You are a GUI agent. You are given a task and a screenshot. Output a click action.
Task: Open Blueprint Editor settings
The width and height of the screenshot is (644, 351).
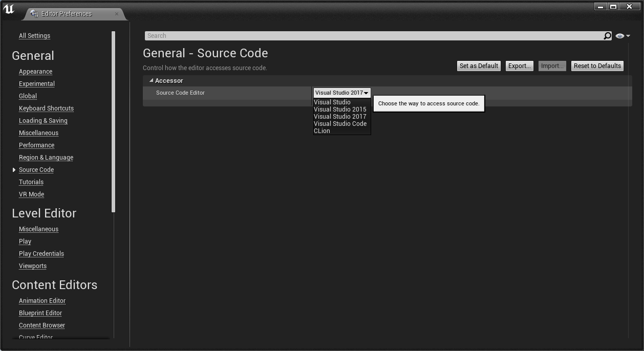[40, 313]
